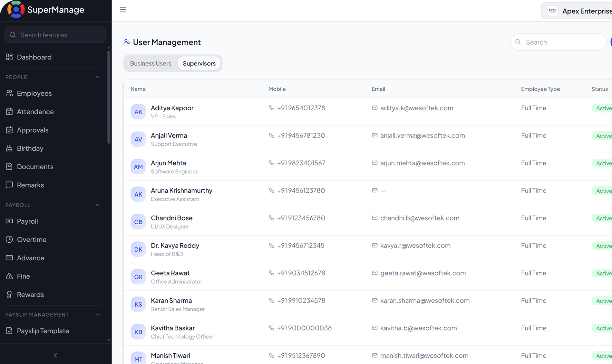612x364 pixels.
Task: Click the phone icon for Arjun Mehta
Action: (271, 163)
